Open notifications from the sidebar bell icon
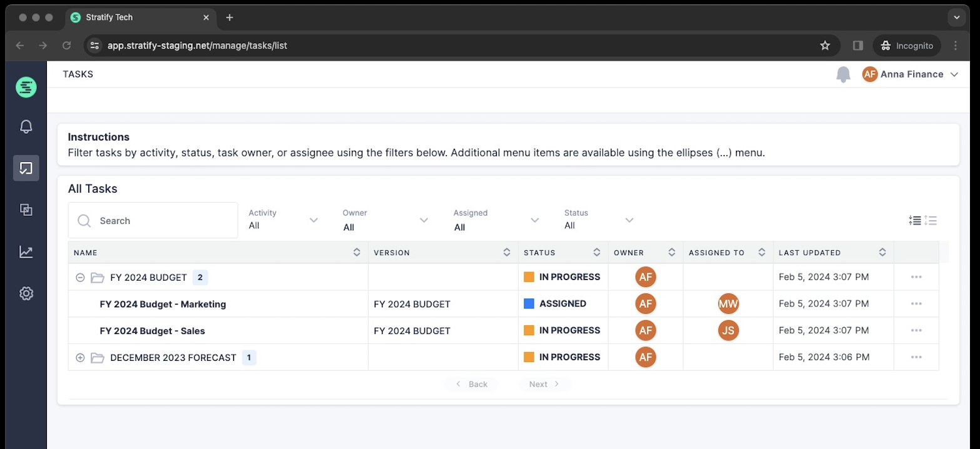980x449 pixels. [x=26, y=126]
